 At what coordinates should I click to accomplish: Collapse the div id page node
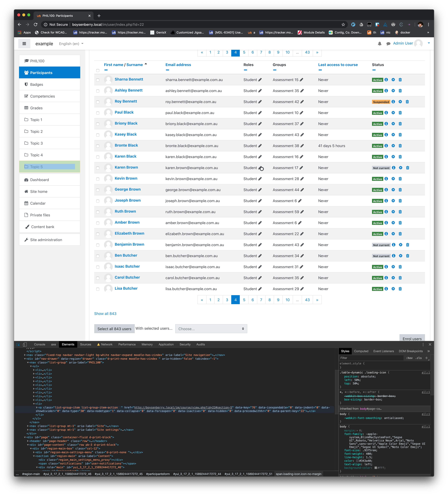(x=25, y=437)
